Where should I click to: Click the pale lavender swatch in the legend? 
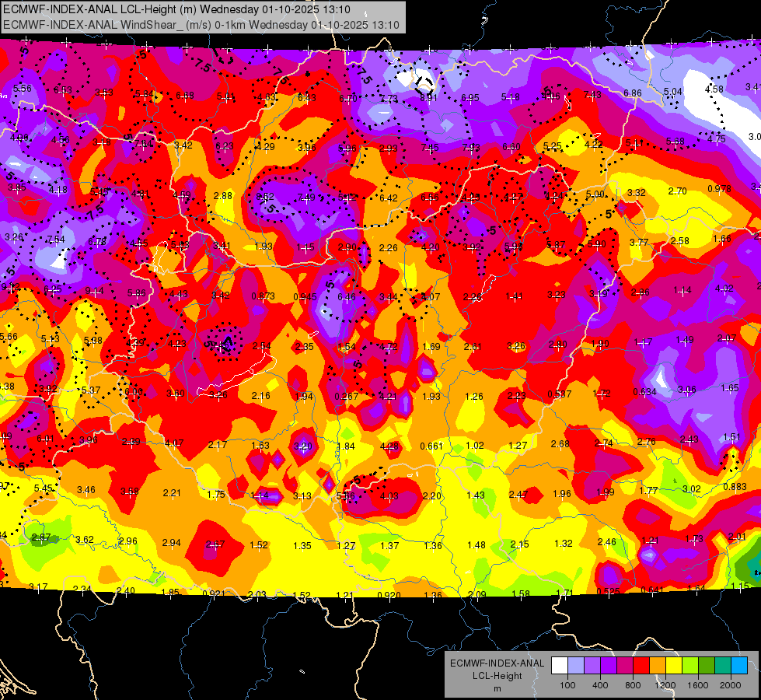(576, 665)
